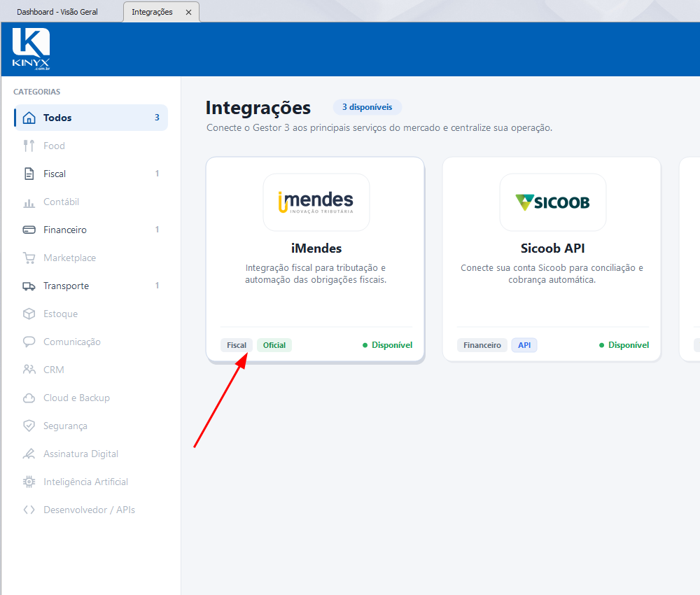Click the Desenvolvedor / APIs code icon
Image resolution: width=700 pixels, height=595 pixels.
click(29, 510)
